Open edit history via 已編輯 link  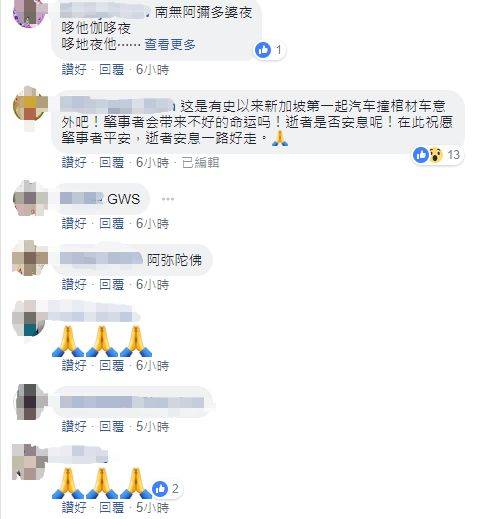pyautogui.click(x=201, y=162)
